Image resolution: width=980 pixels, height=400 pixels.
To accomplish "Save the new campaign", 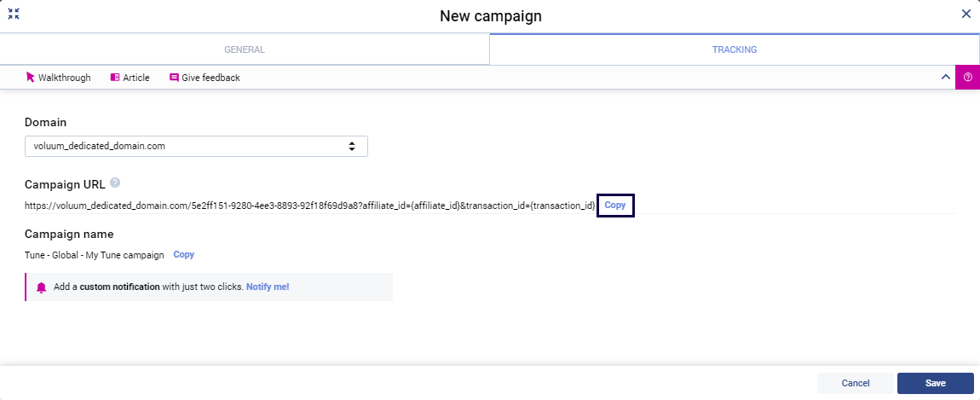I will point(935,383).
